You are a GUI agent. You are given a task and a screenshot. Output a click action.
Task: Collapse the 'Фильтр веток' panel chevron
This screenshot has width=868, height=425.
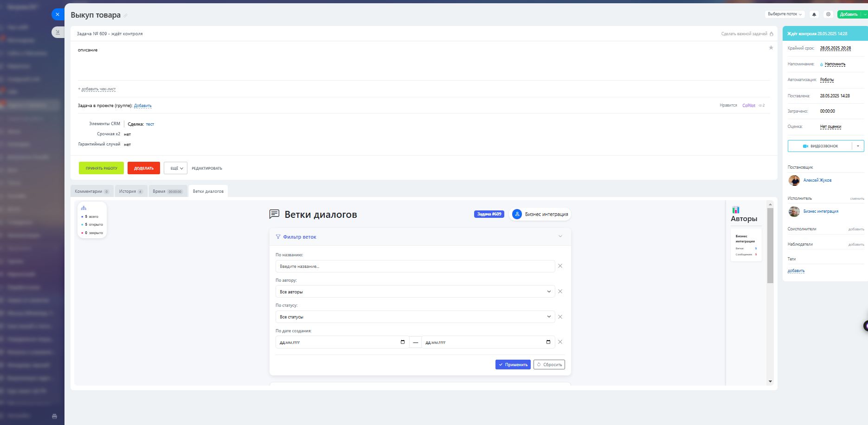560,236
